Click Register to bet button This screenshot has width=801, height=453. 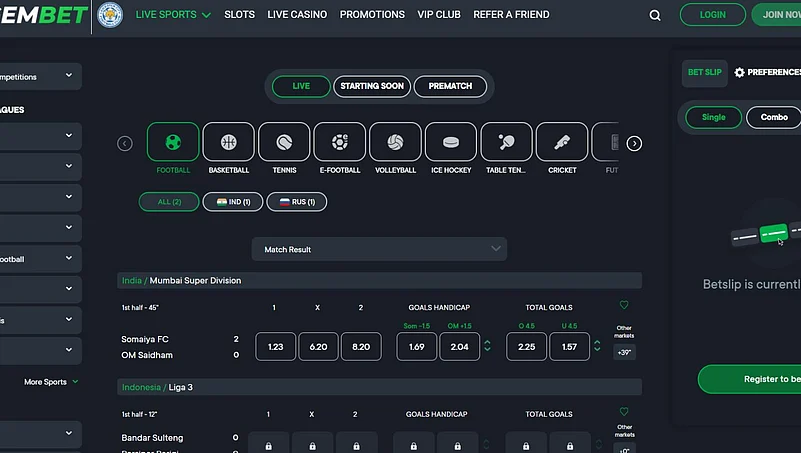(x=749, y=379)
